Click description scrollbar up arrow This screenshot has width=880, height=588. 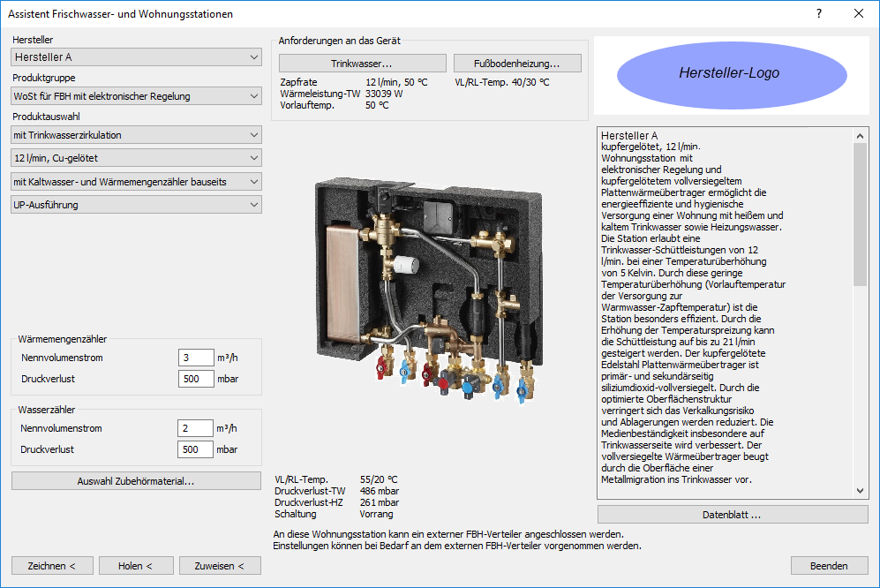coord(860,135)
